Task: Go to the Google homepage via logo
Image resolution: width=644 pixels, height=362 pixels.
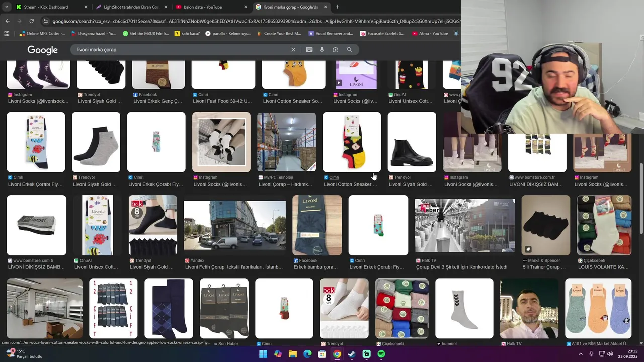Action: (42, 50)
